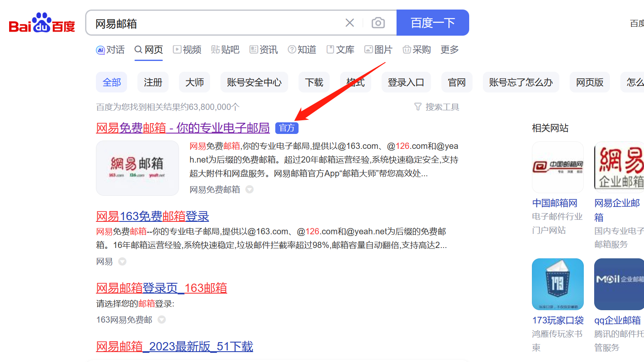Open 网易邮箱_2023最新版_51下载 result
Viewport: 644px width, 362px height.
tap(174, 346)
